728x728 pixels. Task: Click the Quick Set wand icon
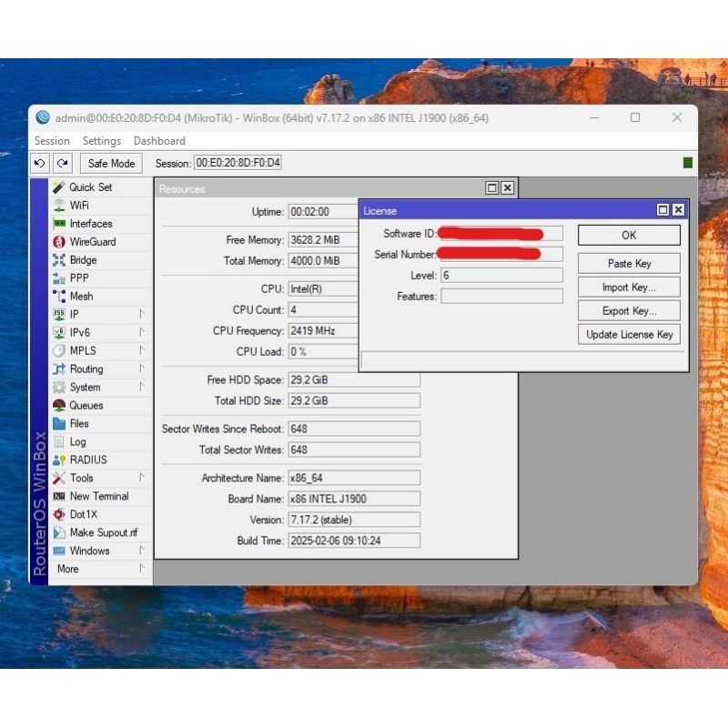[59, 187]
